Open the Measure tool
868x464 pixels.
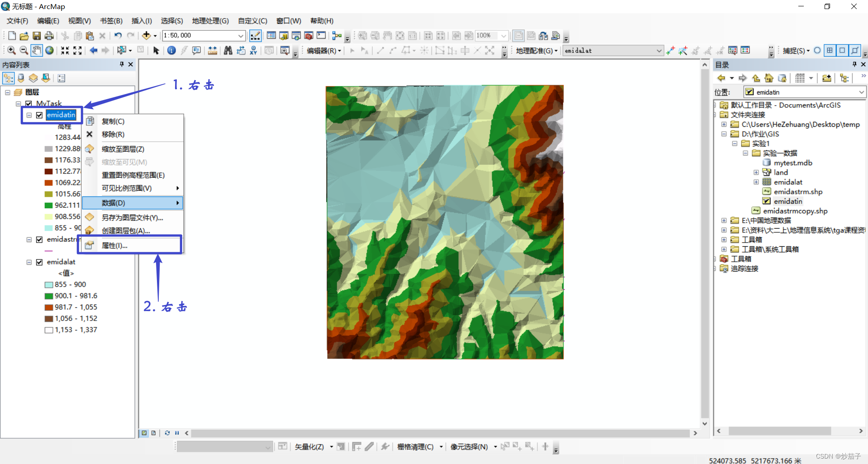(213, 50)
